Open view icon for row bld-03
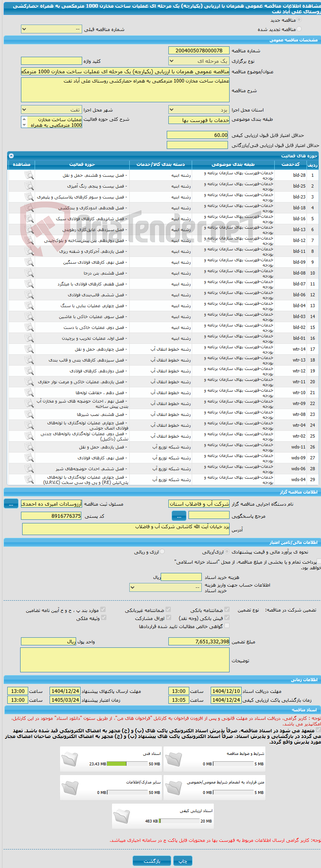The width and height of the screenshot is (321, 868). 29,316
